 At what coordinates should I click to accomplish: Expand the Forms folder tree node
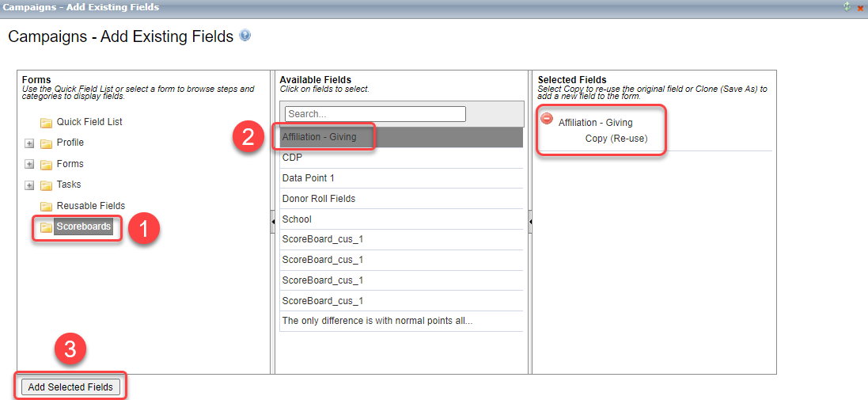pyautogui.click(x=29, y=164)
